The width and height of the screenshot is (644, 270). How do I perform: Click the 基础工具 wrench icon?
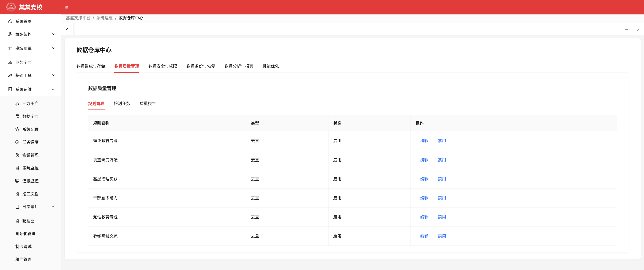click(x=10, y=75)
